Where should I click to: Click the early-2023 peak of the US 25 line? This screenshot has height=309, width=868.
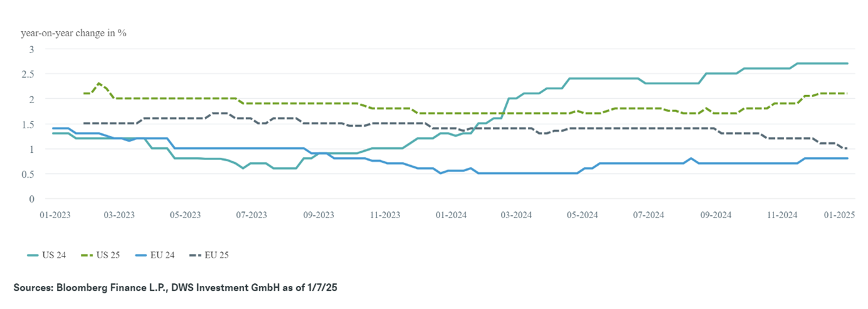coord(99,83)
